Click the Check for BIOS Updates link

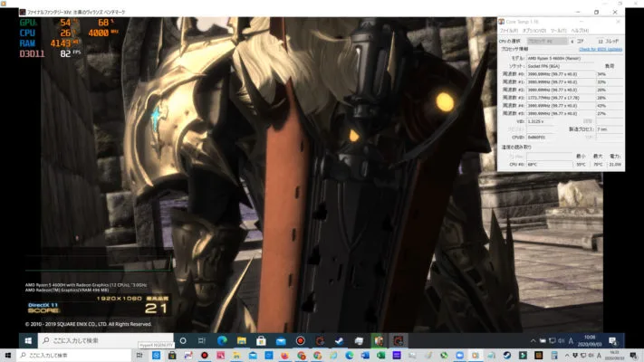pyautogui.click(x=601, y=49)
